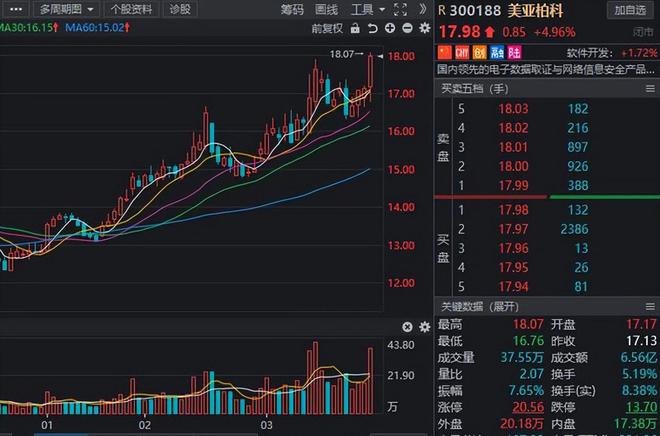
Task: Open the 买卖五档 panel menu icon
Action: click(x=650, y=89)
